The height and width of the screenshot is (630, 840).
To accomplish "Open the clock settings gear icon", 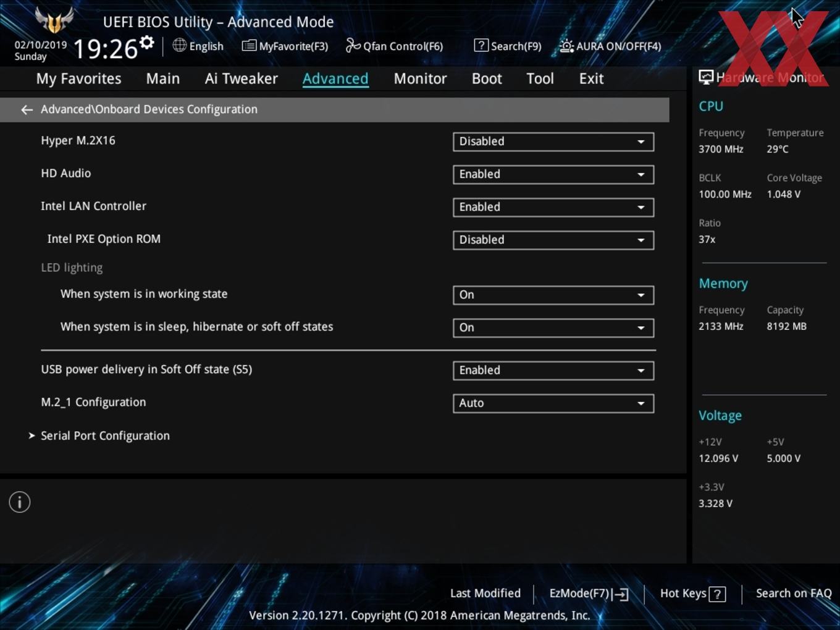I will pos(146,43).
